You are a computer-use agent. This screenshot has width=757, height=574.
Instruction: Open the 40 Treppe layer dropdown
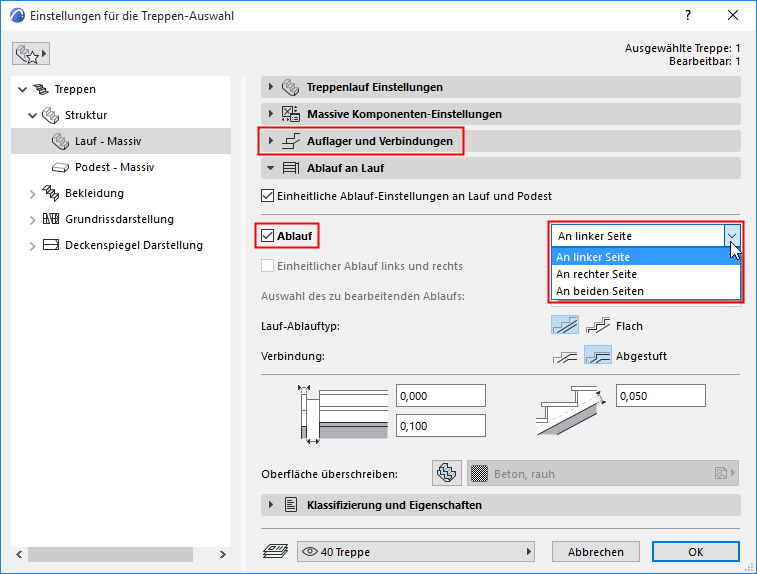click(x=417, y=551)
